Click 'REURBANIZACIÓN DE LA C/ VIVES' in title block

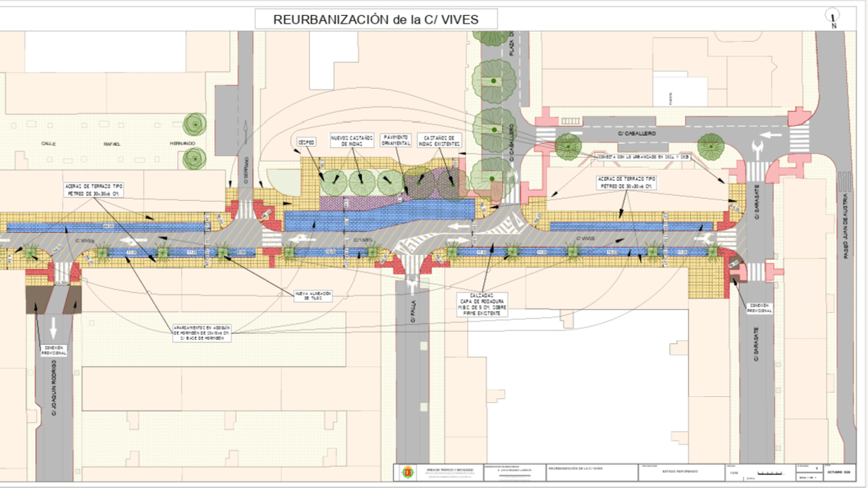(x=576, y=470)
